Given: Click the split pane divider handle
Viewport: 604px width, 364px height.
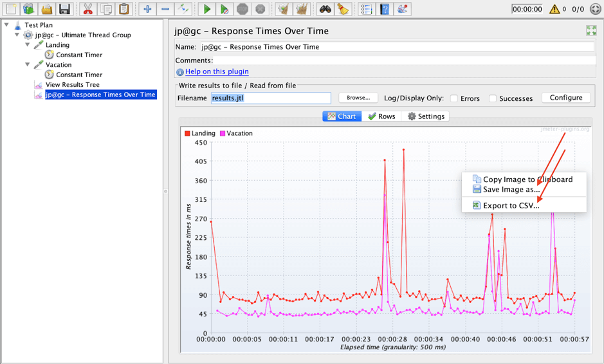Looking at the screenshot, I should point(166,191).
